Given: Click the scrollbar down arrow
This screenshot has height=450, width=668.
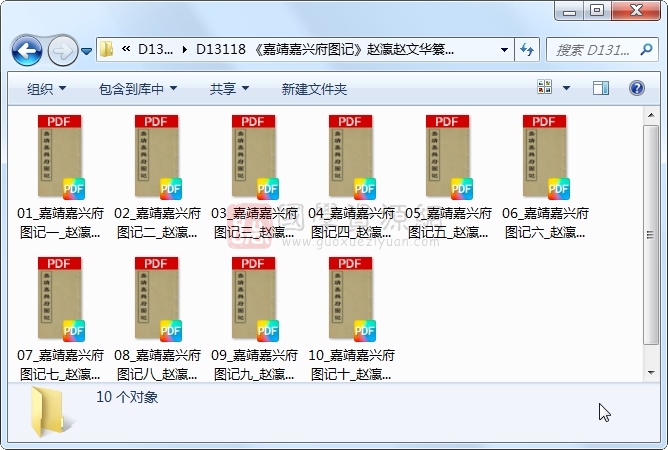Looking at the screenshot, I should pyautogui.click(x=651, y=373).
